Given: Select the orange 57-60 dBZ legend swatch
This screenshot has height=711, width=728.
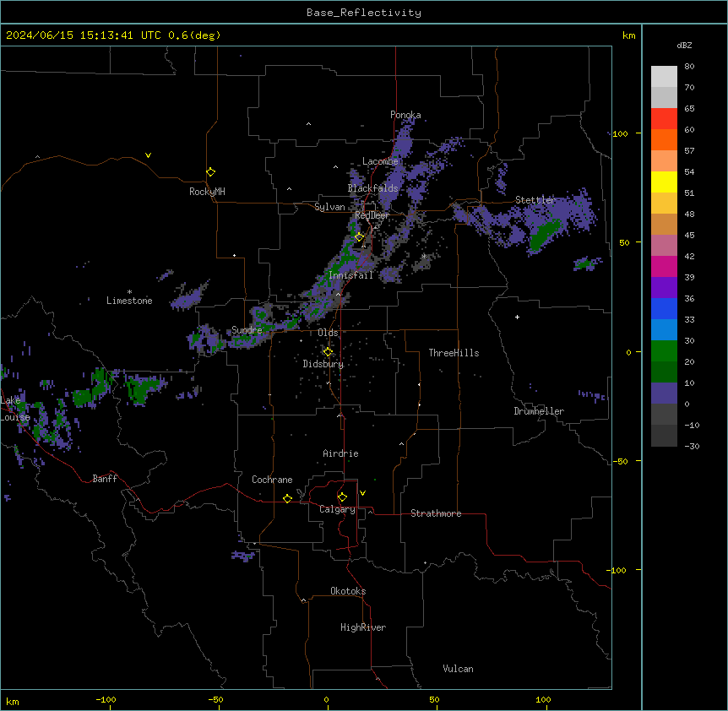Looking at the screenshot, I should (664, 139).
